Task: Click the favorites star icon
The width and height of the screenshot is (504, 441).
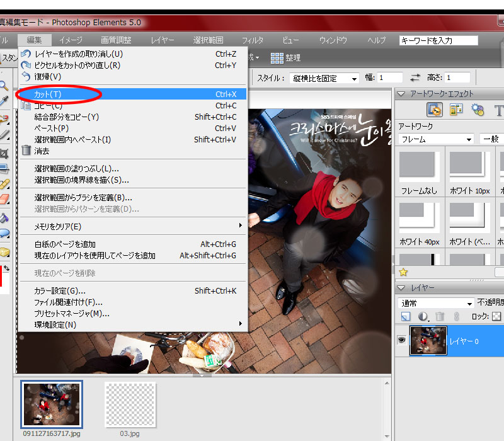Action: pos(403,272)
